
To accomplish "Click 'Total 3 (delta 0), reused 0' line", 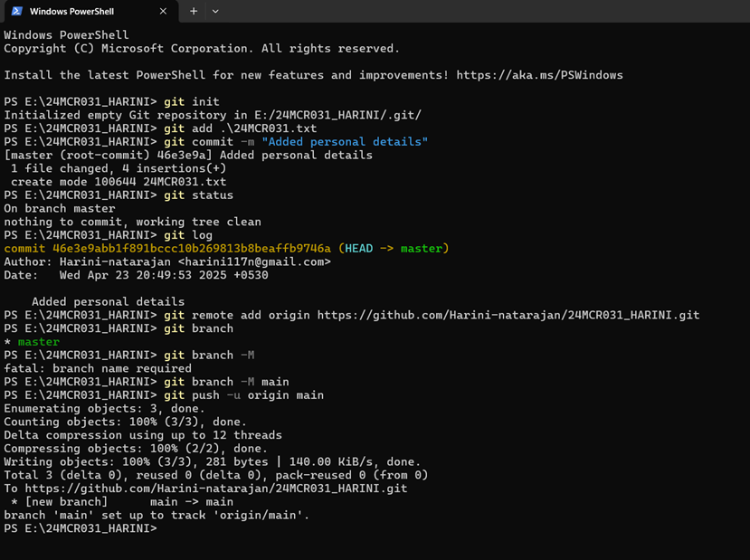I will [x=215, y=476].
